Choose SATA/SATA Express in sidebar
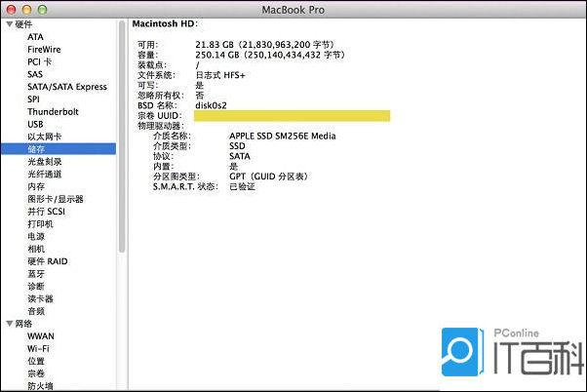 click(x=66, y=87)
